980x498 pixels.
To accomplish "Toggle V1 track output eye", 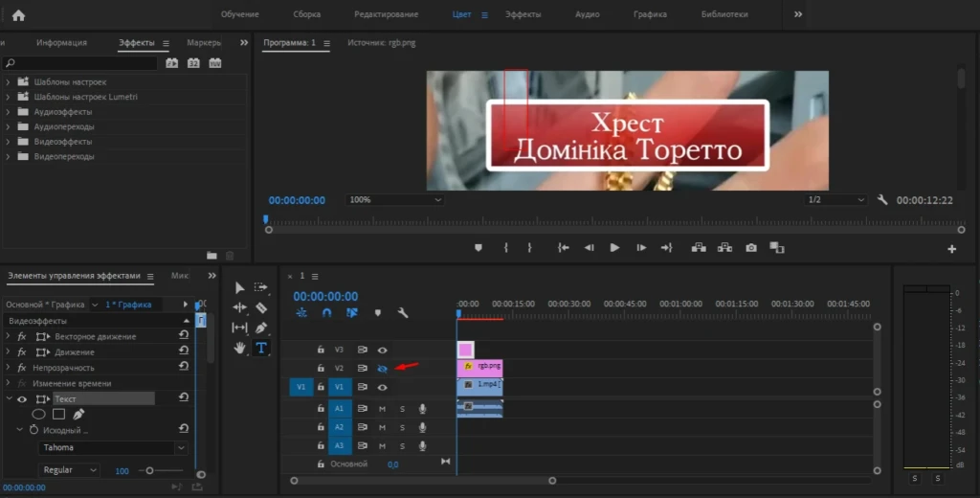I will (382, 387).
